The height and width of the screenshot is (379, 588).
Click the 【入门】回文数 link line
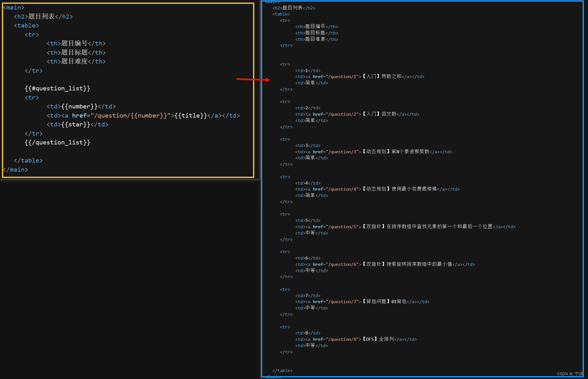tap(357, 114)
